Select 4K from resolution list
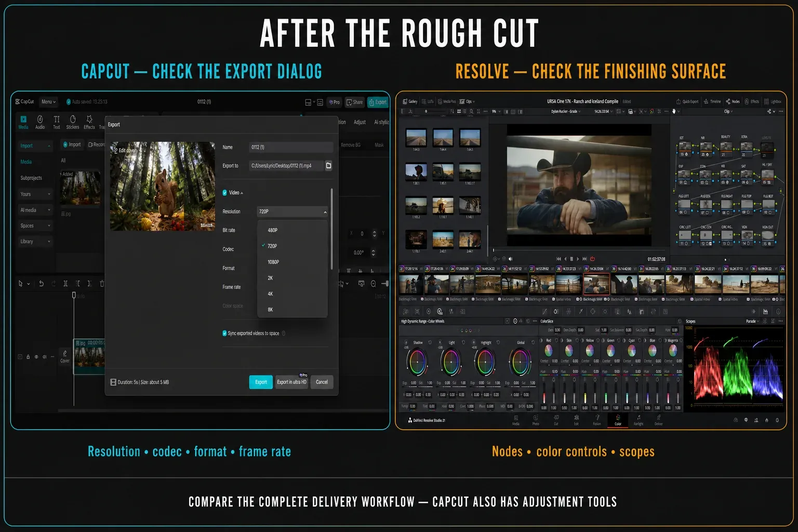The image size is (798, 532). [292, 294]
